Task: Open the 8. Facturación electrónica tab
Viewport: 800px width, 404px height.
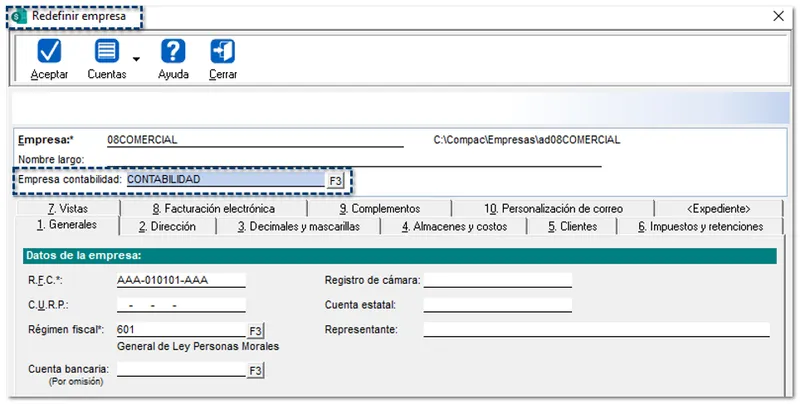Action: (x=214, y=209)
